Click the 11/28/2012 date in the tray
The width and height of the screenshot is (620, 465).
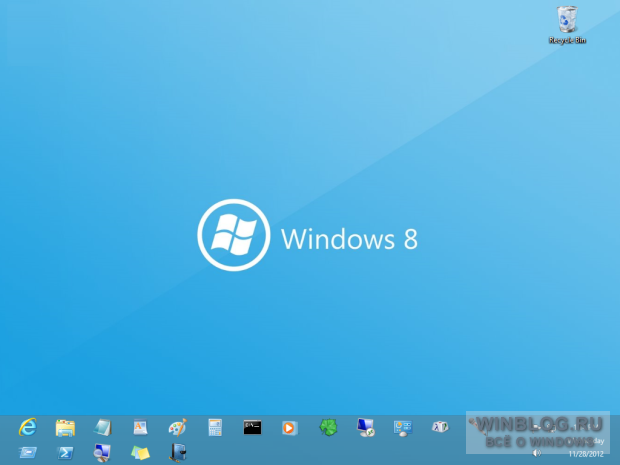click(x=586, y=454)
